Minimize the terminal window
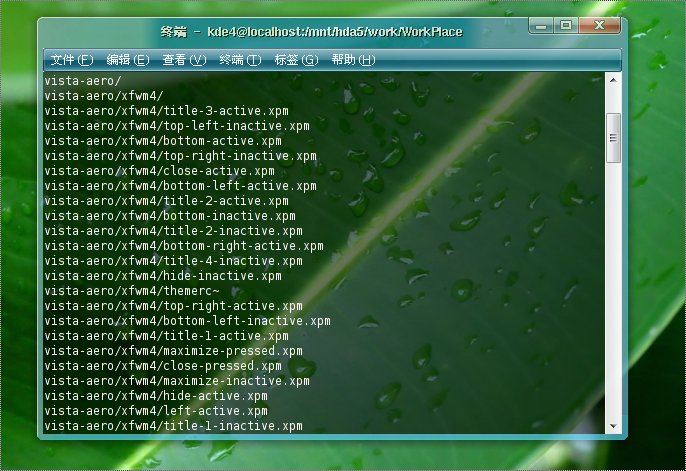686x471 pixels. click(x=541, y=26)
